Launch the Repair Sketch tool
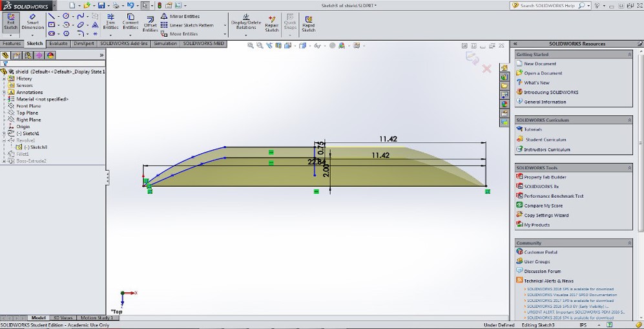Screen dimensions: 644x329 point(272,24)
